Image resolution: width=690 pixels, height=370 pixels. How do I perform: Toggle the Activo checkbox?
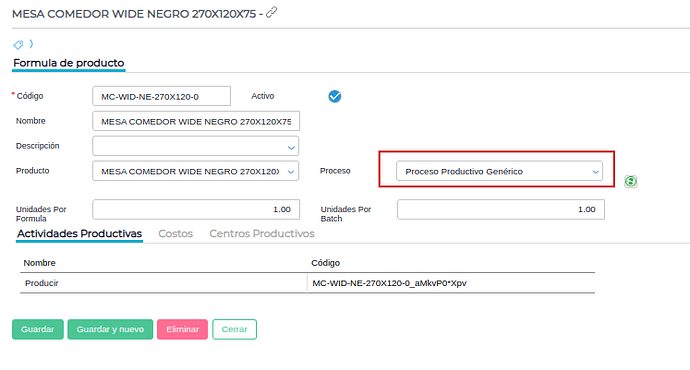[x=334, y=96]
